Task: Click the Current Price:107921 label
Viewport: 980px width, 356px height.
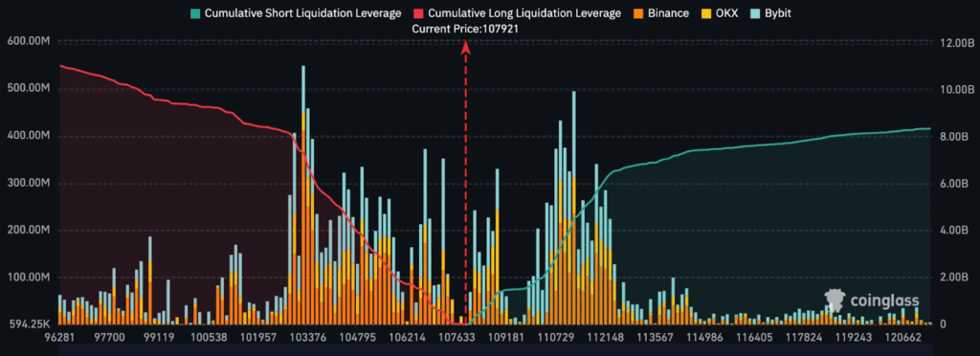Action: point(465,29)
